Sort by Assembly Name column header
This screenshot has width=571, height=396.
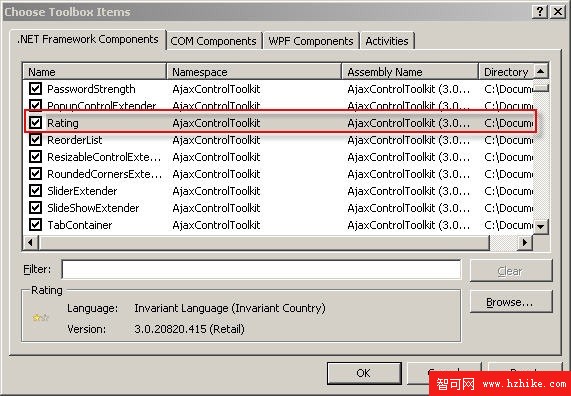410,72
